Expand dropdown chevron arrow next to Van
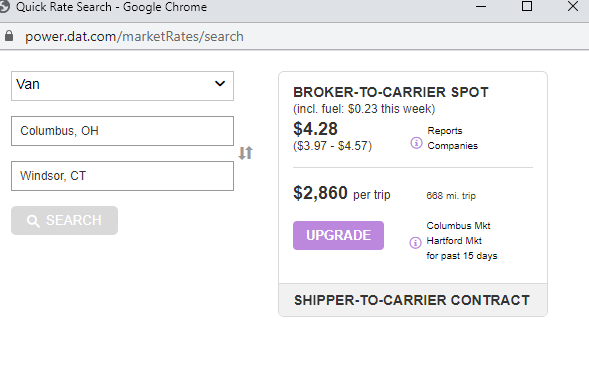 [220, 83]
